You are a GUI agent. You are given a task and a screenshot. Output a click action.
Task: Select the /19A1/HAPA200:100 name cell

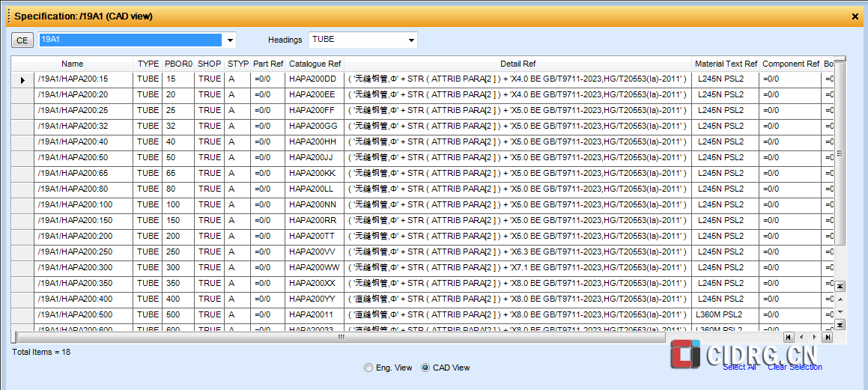coord(75,204)
